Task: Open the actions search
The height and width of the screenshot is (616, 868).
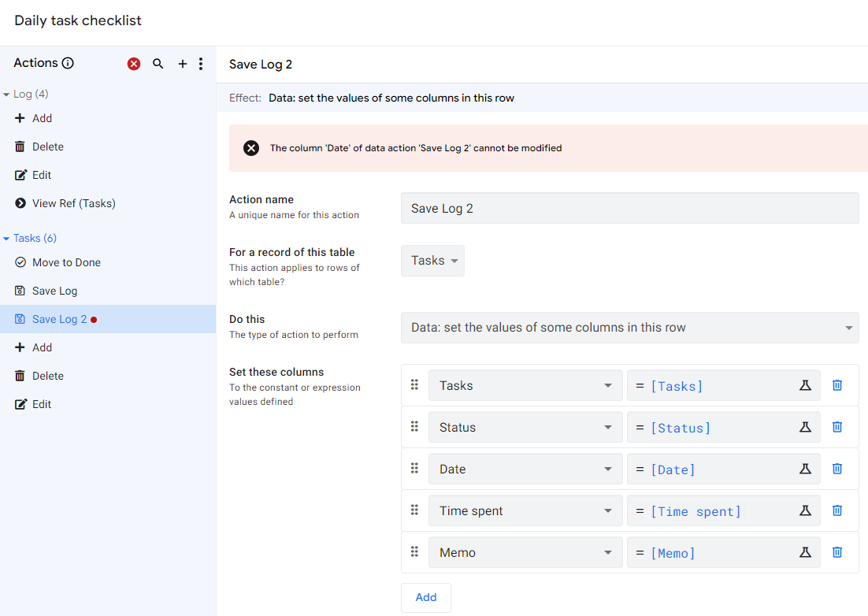Action: coord(158,63)
